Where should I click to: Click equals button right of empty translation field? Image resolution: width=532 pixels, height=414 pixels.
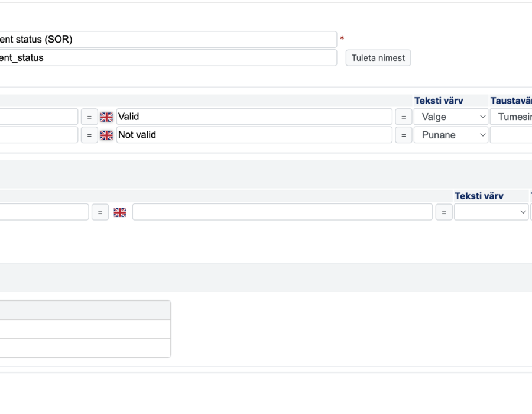[x=444, y=212]
